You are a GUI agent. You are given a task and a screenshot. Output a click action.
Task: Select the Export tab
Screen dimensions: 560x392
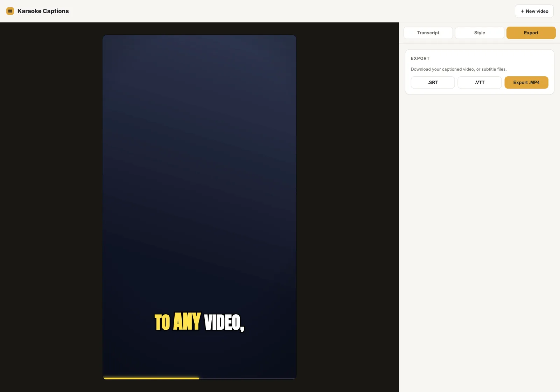pyautogui.click(x=531, y=33)
